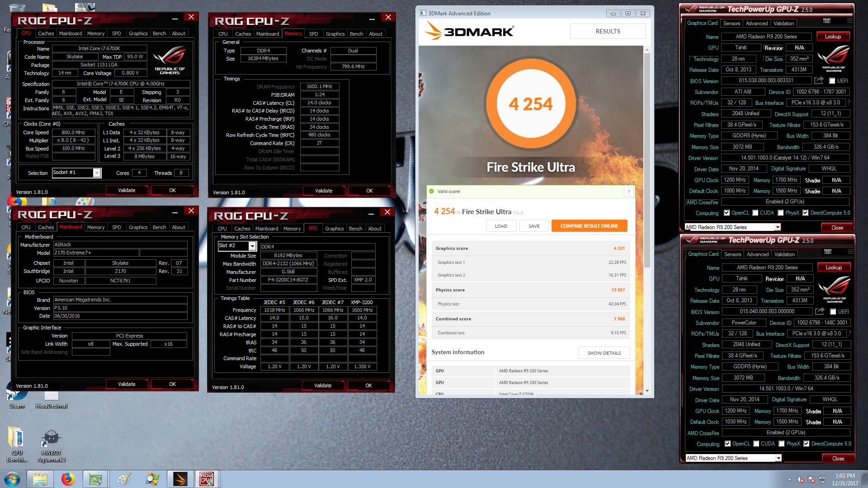Click the SAVE button in 3DMark
The width and height of the screenshot is (868, 488).
[x=534, y=226]
